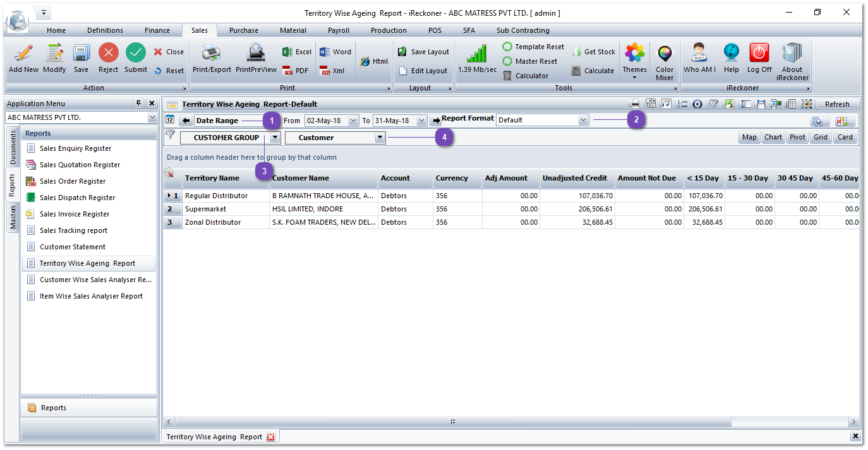Open the From date picker dropdown
The image size is (868, 450).
[x=353, y=121]
